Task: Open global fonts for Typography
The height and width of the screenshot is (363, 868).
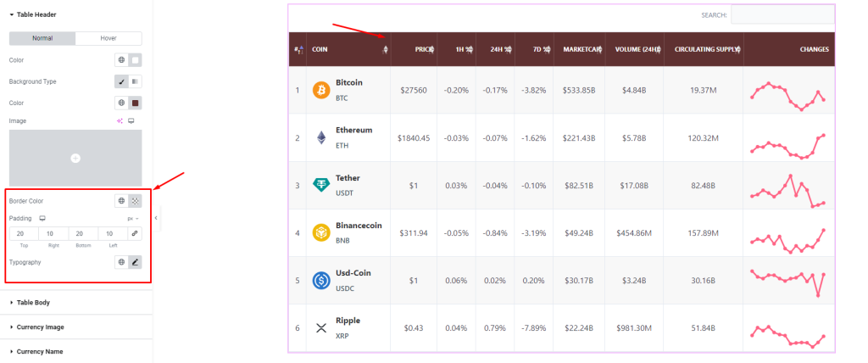Action: (121, 262)
